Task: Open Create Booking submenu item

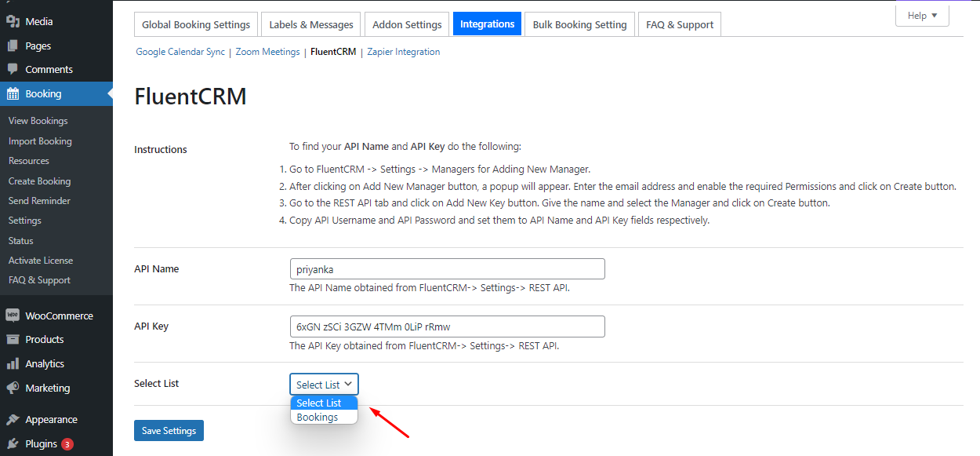Action: pos(39,181)
